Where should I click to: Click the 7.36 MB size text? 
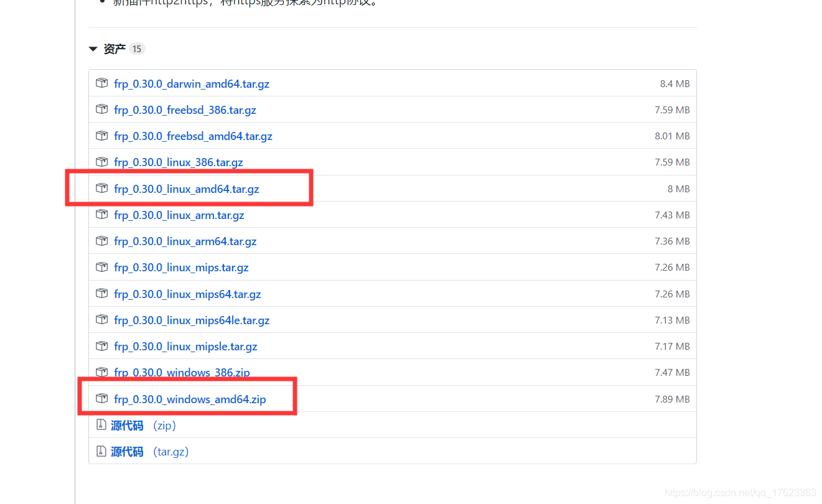point(672,241)
